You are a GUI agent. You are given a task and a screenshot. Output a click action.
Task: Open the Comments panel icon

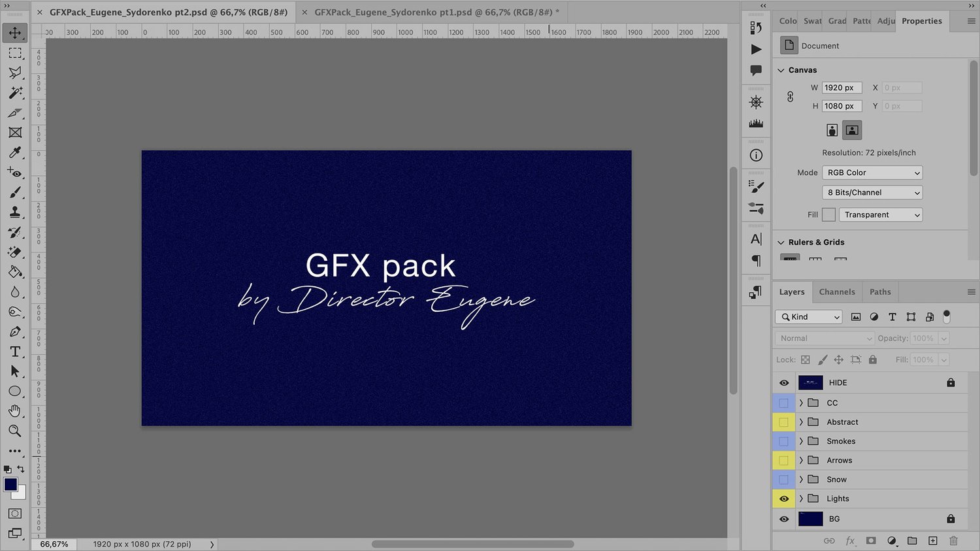[x=756, y=70]
